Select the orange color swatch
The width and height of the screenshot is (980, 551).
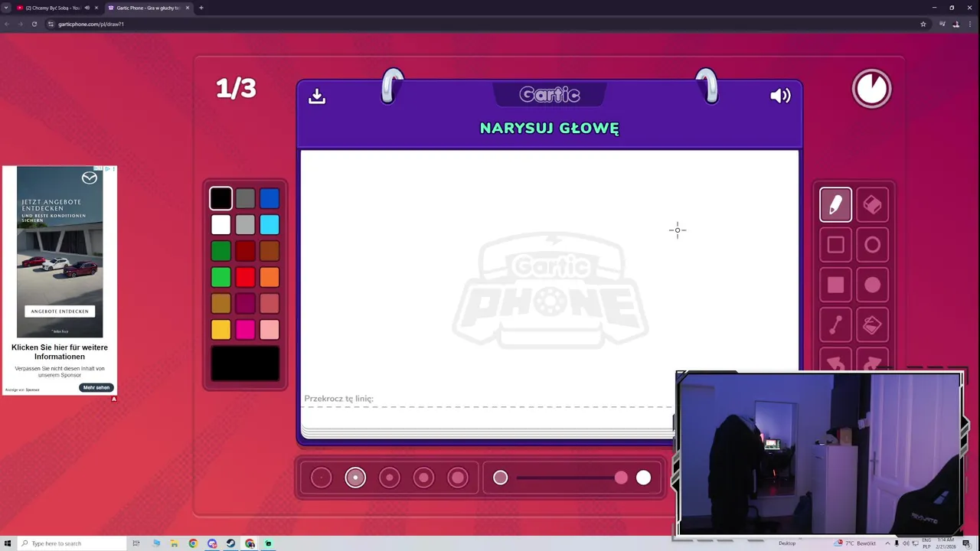269,276
